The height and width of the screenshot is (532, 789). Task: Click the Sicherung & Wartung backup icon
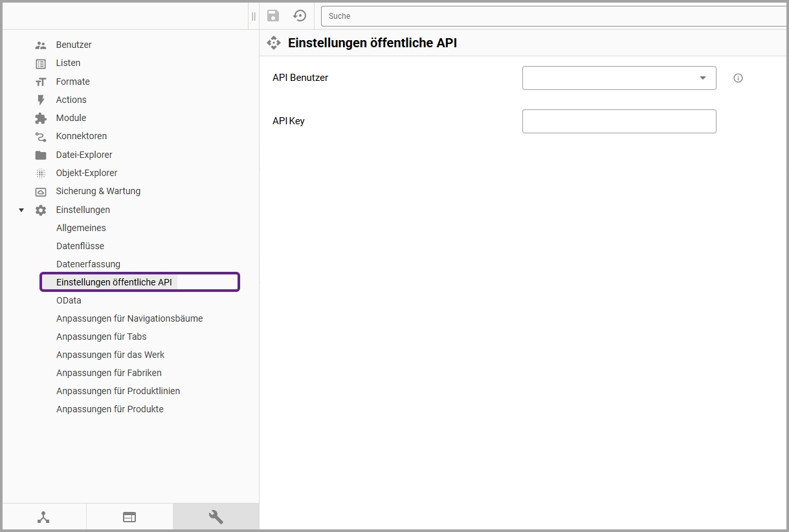[41, 192]
